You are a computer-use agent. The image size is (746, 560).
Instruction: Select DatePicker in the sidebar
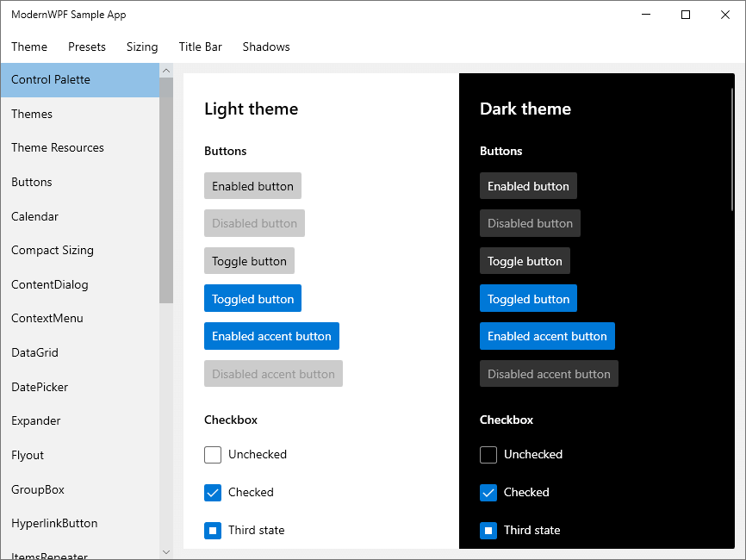click(x=80, y=387)
